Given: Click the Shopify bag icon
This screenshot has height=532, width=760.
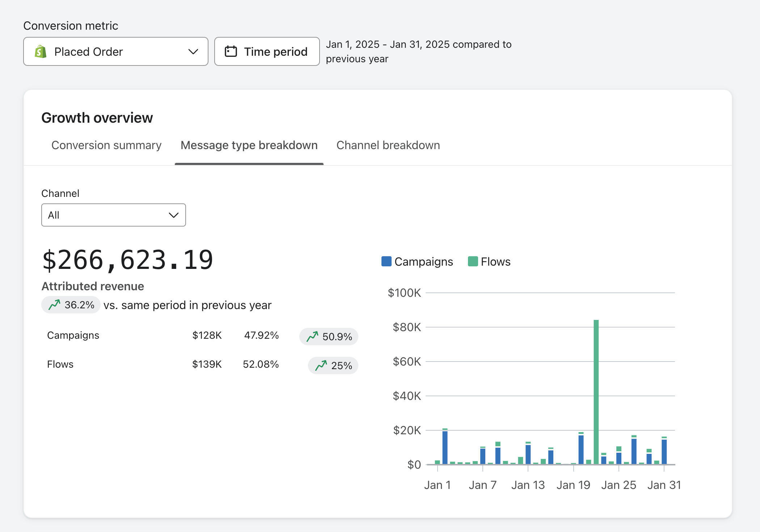Looking at the screenshot, I should [41, 52].
